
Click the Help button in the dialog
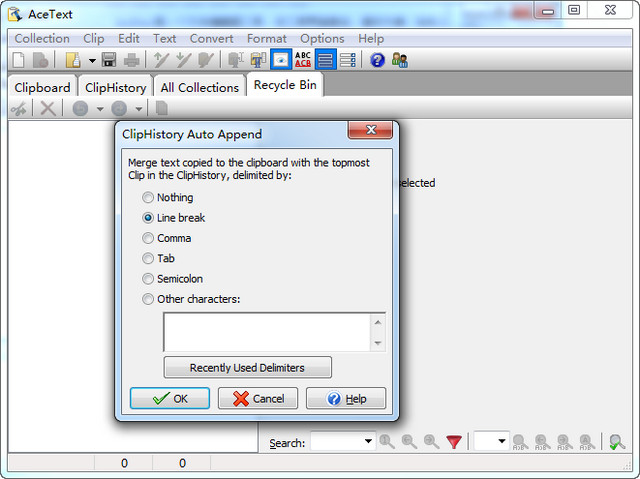point(346,398)
